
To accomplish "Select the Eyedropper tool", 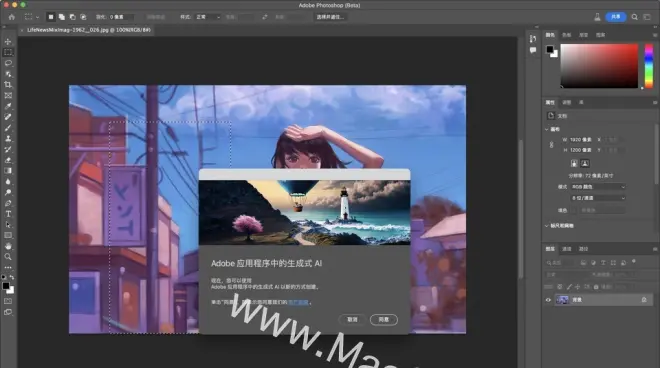I will tap(8, 106).
